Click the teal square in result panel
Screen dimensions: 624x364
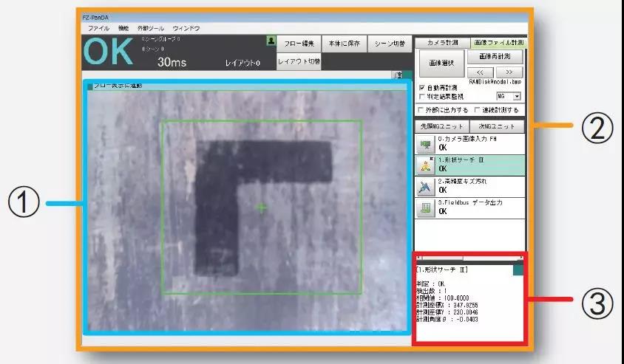(518, 271)
